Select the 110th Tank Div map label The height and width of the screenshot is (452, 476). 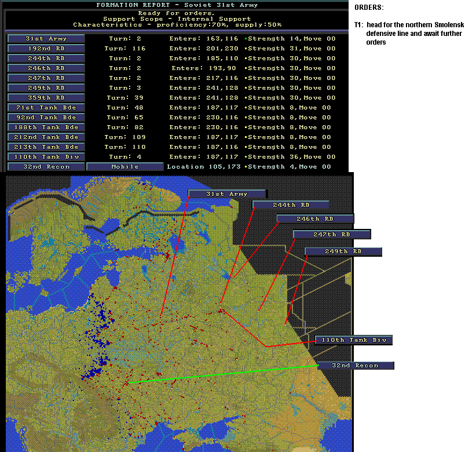tap(354, 340)
